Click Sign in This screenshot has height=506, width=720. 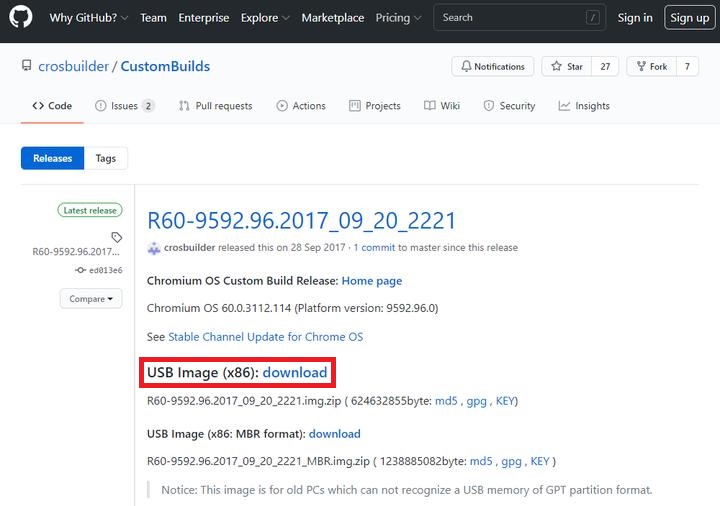[635, 17]
